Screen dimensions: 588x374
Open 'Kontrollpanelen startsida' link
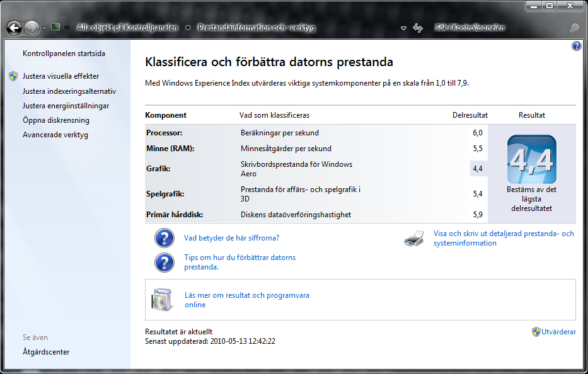point(64,54)
